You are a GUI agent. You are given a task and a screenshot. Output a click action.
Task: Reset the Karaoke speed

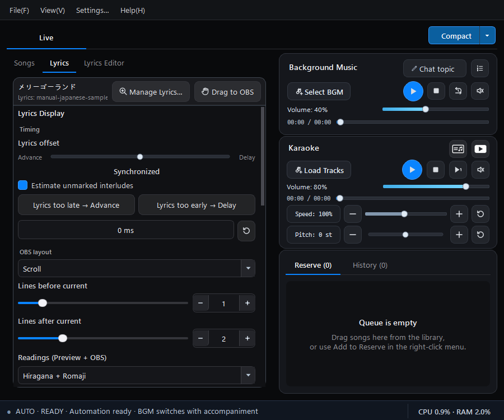click(480, 214)
